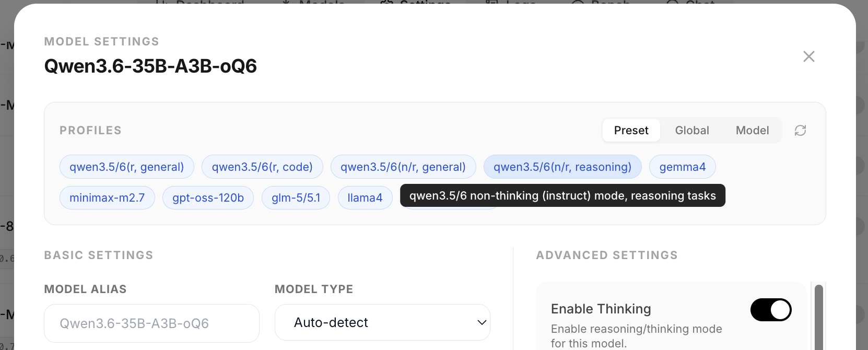Apply the glm-5/5.1 profile
This screenshot has width=868, height=350.
[x=296, y=198]
